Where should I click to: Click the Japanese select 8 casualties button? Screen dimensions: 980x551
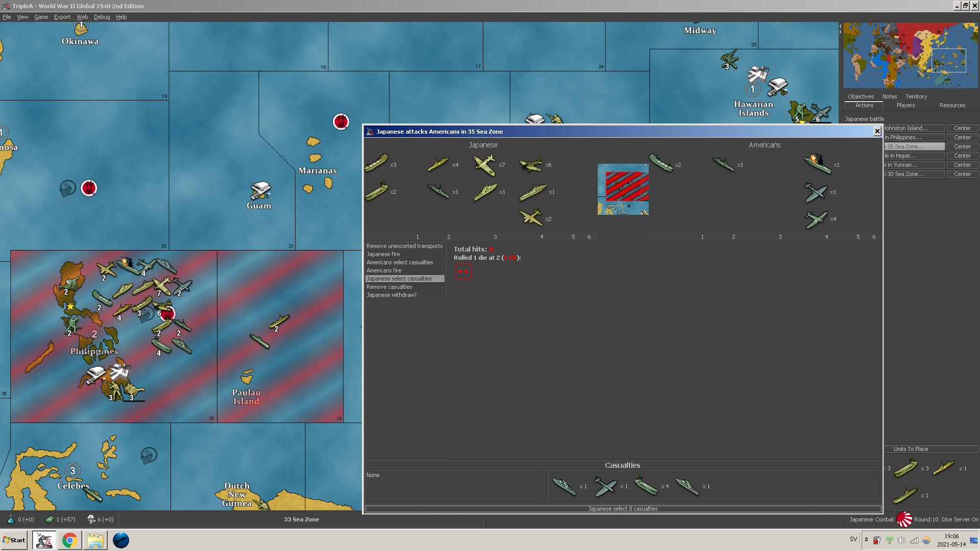pos(623,509)
